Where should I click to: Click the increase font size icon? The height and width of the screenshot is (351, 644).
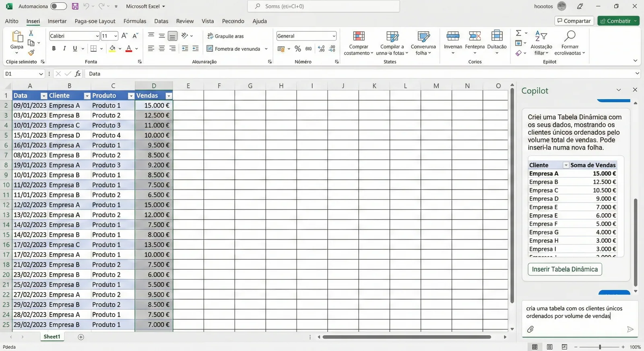click(x=124, y=36)
